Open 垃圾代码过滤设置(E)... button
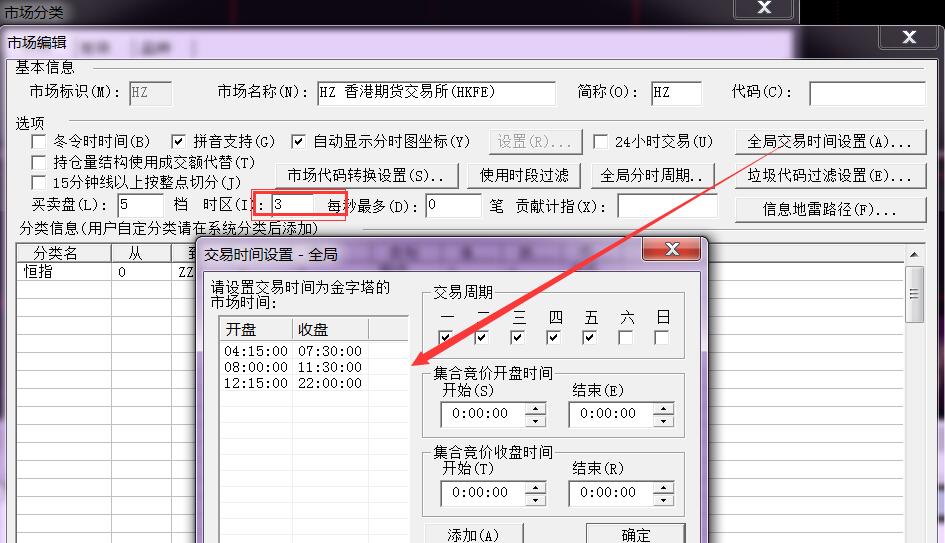Viewport: 945px width, 543px height. point(830,176)
